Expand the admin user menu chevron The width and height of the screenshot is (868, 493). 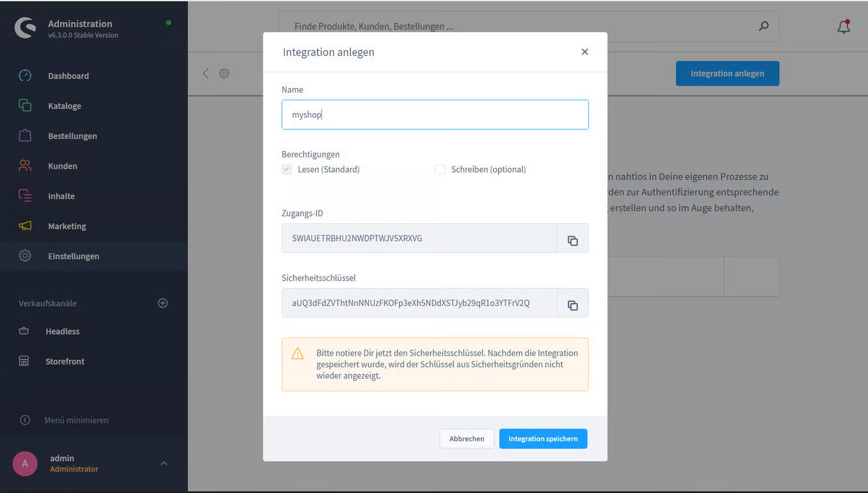[x=164, y=463]
